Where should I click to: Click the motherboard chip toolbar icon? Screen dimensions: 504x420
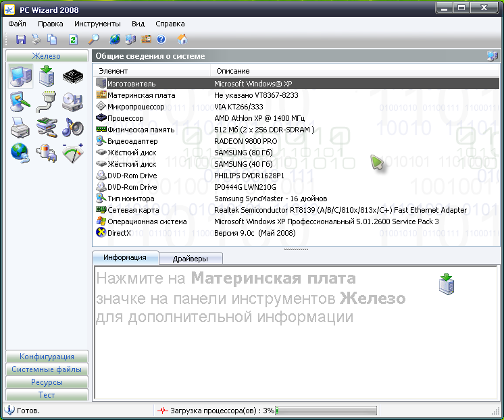pyautogui.click(x=146, y=40)
